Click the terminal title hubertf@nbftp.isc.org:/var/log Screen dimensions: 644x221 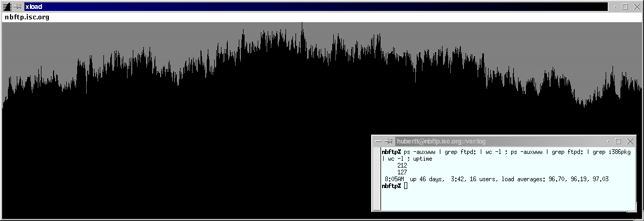[441, 141]
